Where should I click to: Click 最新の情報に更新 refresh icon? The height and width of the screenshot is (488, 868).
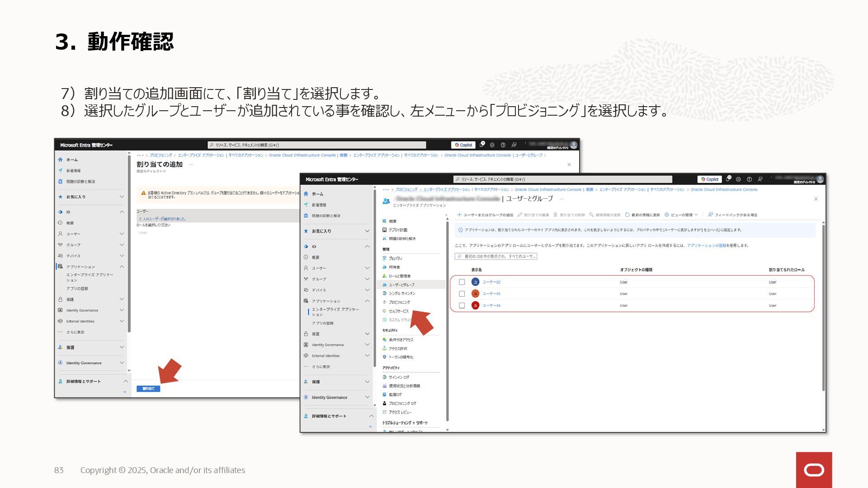click(627, 215)
